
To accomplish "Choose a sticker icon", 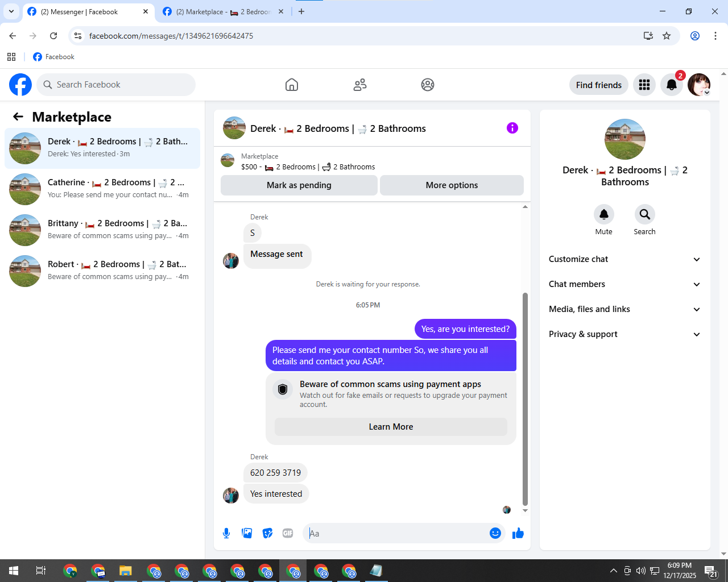I will tap(267, 533).
